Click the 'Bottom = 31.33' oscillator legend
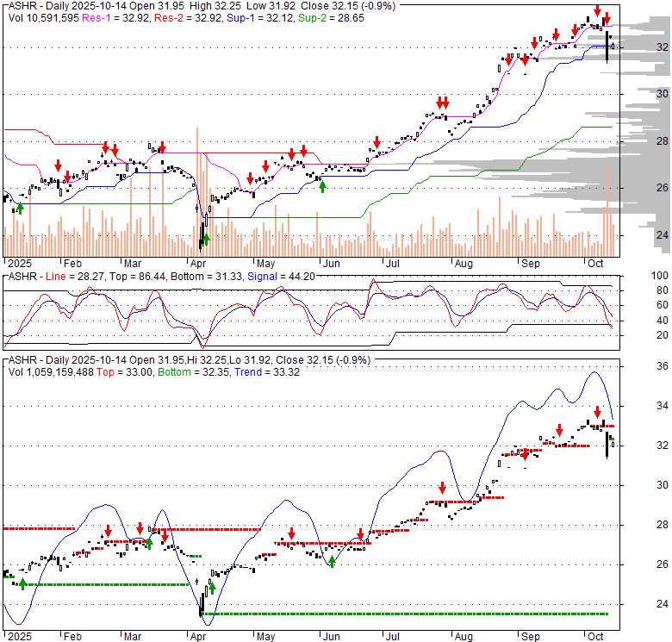This screenshot has height=642, width=672. click(x=207, y=277)
